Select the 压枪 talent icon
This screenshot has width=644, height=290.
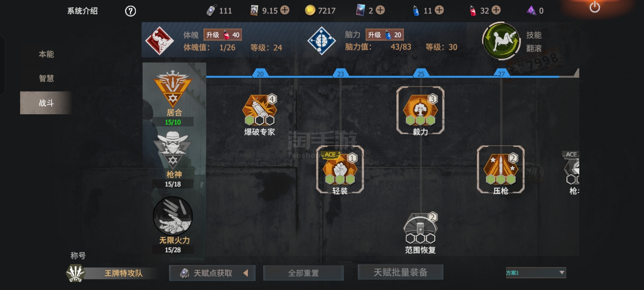(x=501, y=169)
